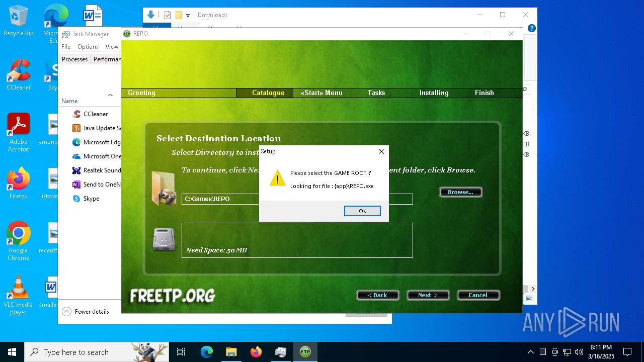Click Fewer details in Task Manager
Viewport: 644px width, 362px height.
tap(86, 312)
